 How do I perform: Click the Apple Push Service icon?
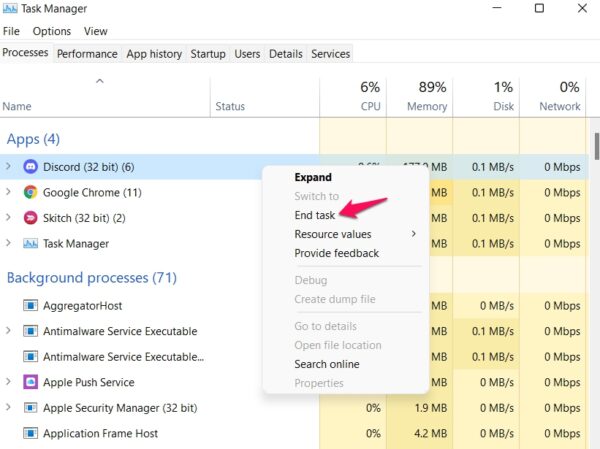31,382
